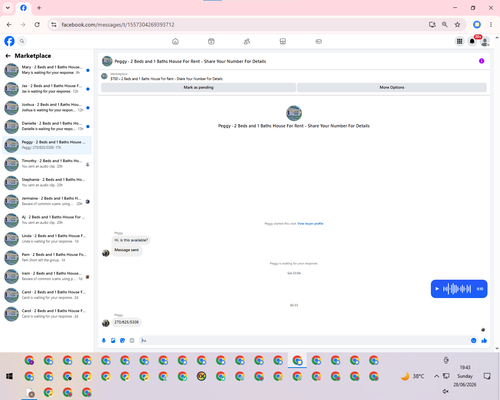Play the sent audio clip

point(437,289)
